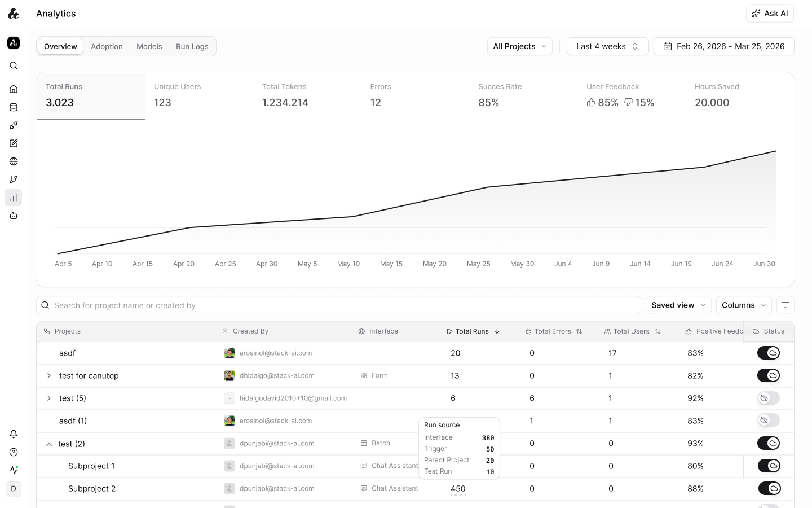Open the globe icon in sidebar
This screenshot has width=812, height=508.
[x=14, y=161]
